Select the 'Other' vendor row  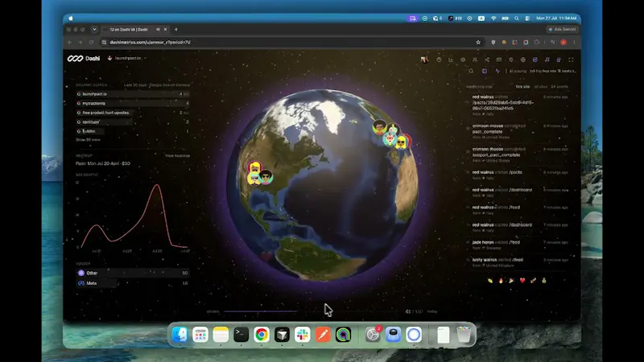coord(132,273)
